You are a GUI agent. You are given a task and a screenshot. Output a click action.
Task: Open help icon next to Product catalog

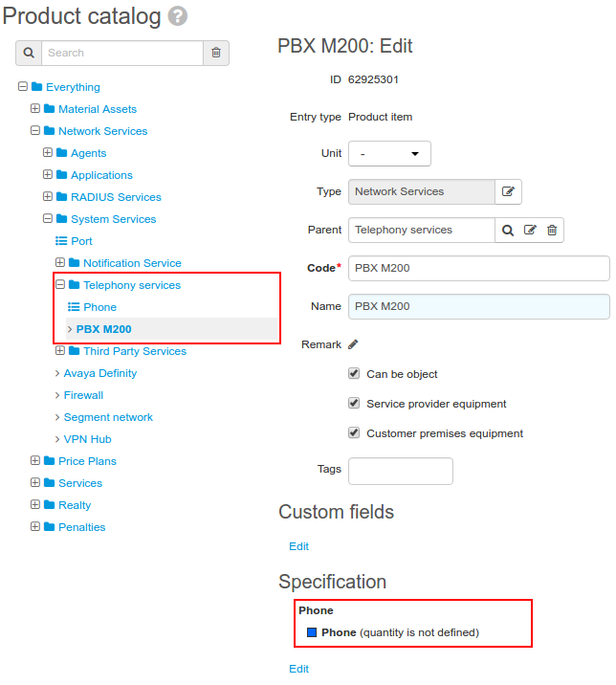tap(178, 16)
